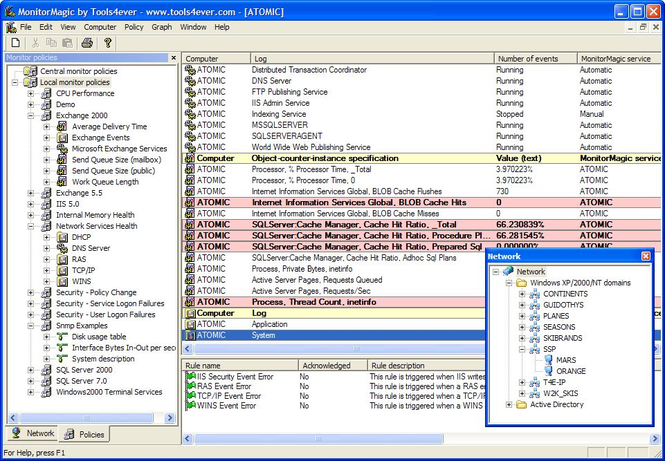Open the Policy menu
This screenshot has height=461, width=665.
[134, 27]
